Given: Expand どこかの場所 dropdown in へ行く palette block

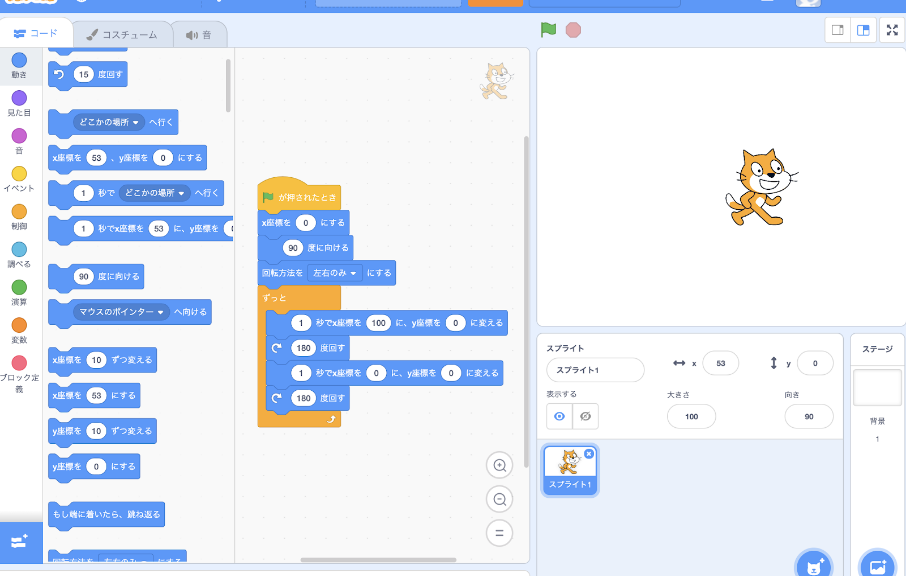Looking at the screenshot, I should point(109,122).
